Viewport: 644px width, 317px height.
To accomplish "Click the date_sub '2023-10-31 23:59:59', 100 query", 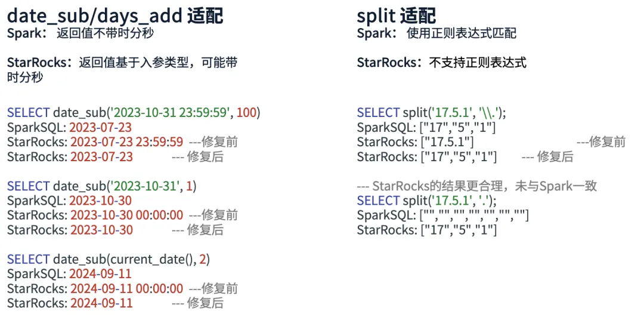I will 134,113.
